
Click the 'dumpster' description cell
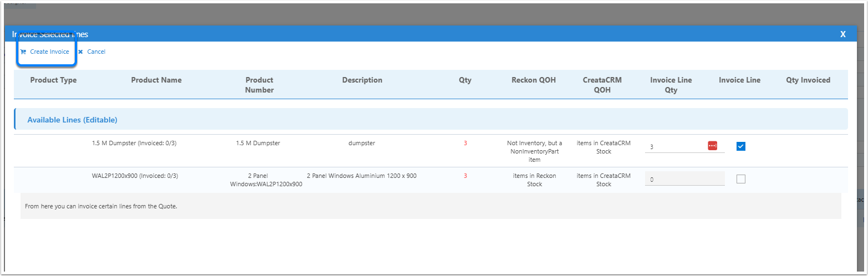(362, 143)
